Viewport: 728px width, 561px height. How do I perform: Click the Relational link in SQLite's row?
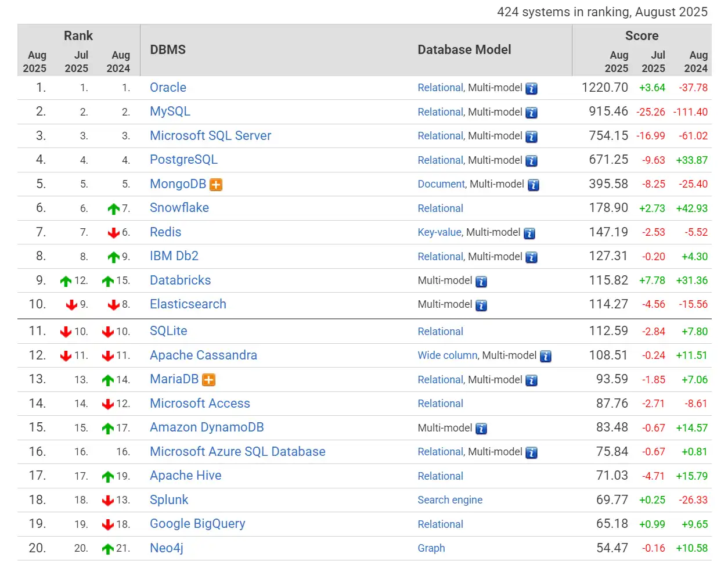(440, 332)
